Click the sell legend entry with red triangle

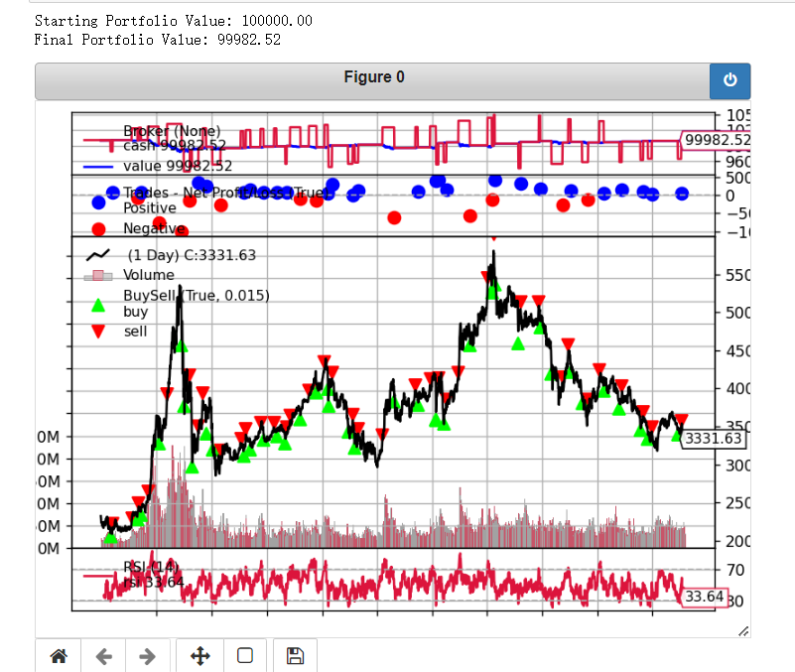119,332
